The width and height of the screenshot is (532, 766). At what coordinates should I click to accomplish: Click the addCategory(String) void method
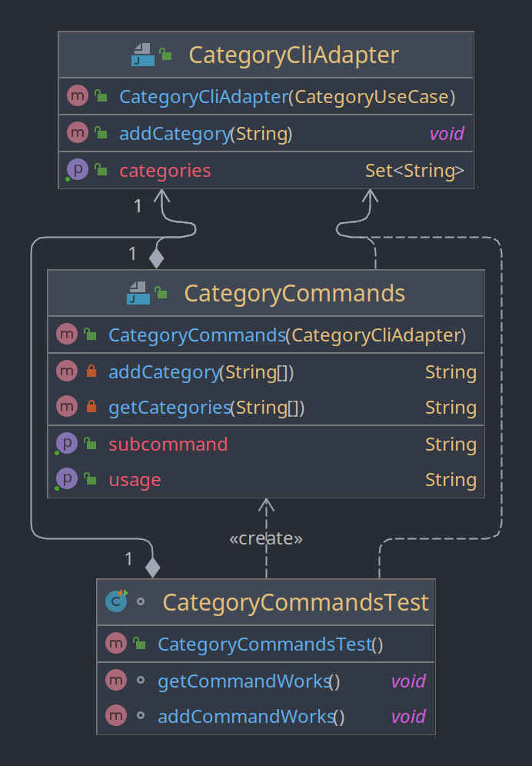266,133
